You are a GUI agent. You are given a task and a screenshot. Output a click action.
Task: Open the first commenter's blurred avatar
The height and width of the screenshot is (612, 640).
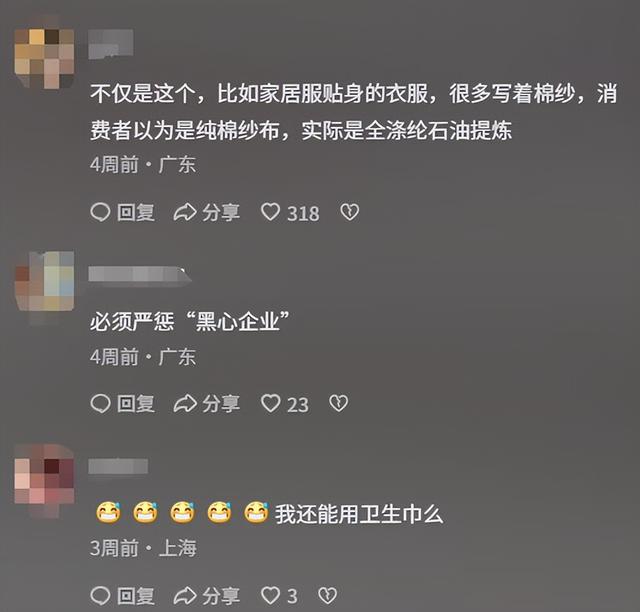click(x=44, y=58)
